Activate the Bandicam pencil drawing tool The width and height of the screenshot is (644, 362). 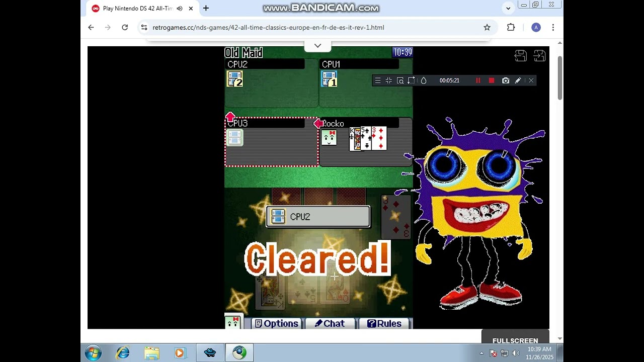(518, 80)
